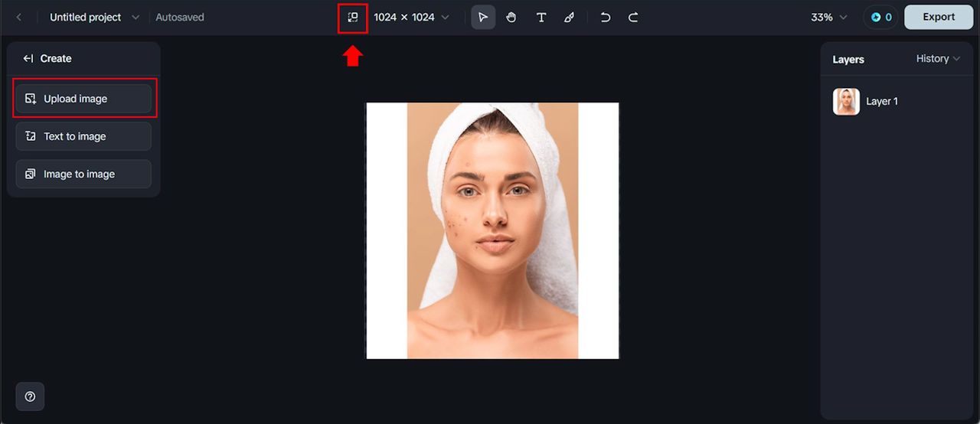
Task: Open the credits counter badge
Action: pos(880,17)
